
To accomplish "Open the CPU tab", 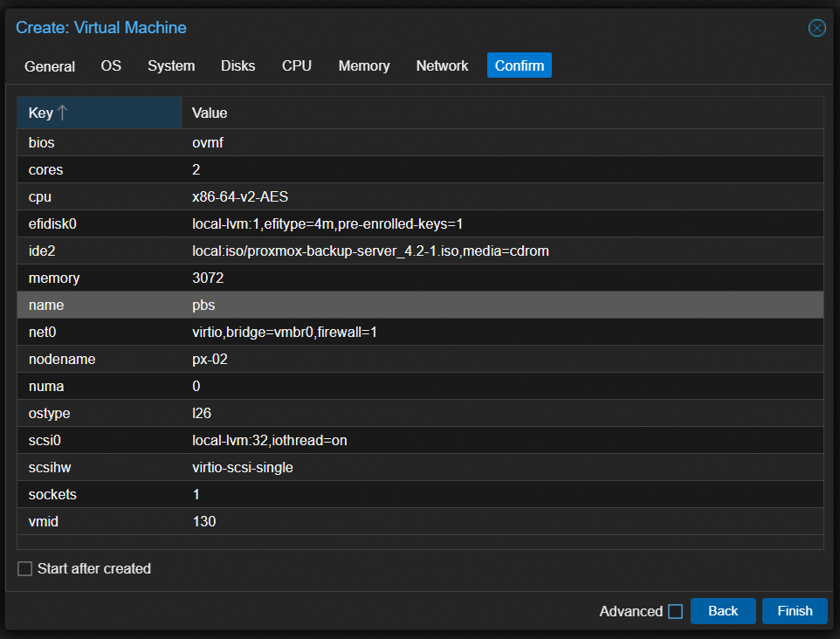I will click(297, 65).
